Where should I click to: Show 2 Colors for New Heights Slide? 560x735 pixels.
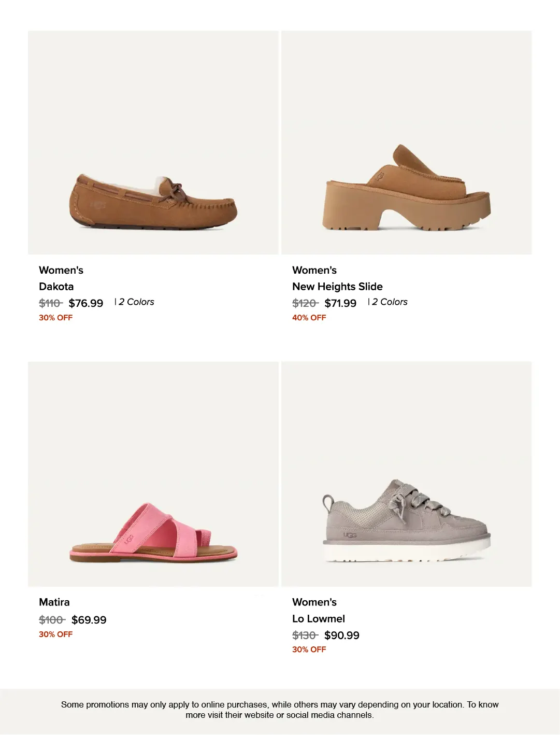(390, 302)
